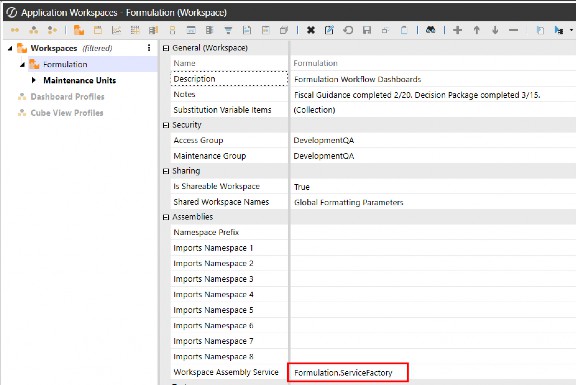The image size is (576, 385).
Task: Click the leftmost two-dot toolbar icon
Action: (x=15, y=30)
